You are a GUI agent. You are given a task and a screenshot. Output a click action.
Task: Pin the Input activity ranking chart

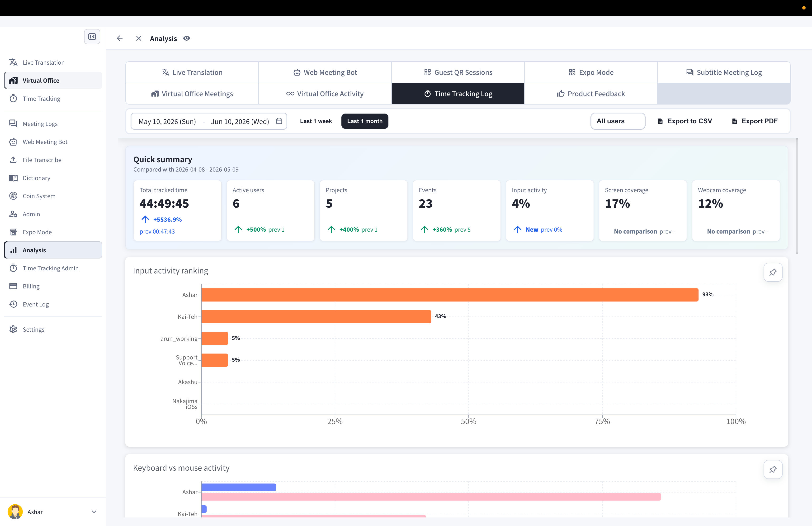(773, 273)
